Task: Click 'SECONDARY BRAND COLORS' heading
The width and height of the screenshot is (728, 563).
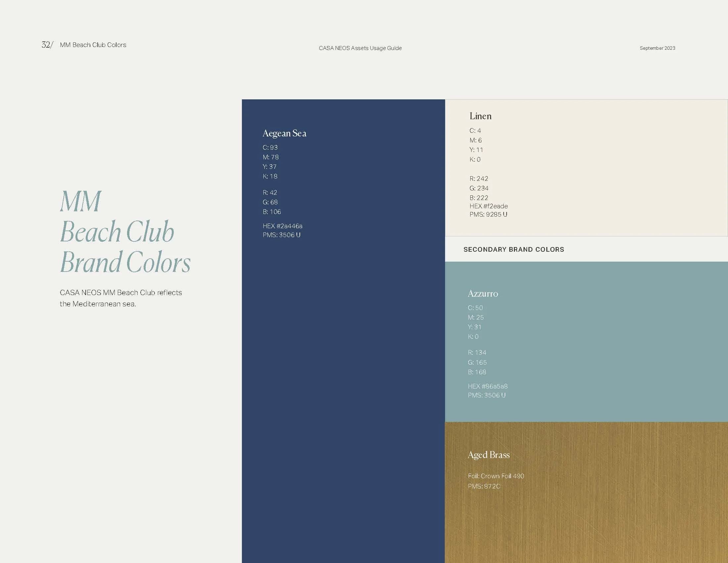Action: pyautogui.click(x=514, y=249)
